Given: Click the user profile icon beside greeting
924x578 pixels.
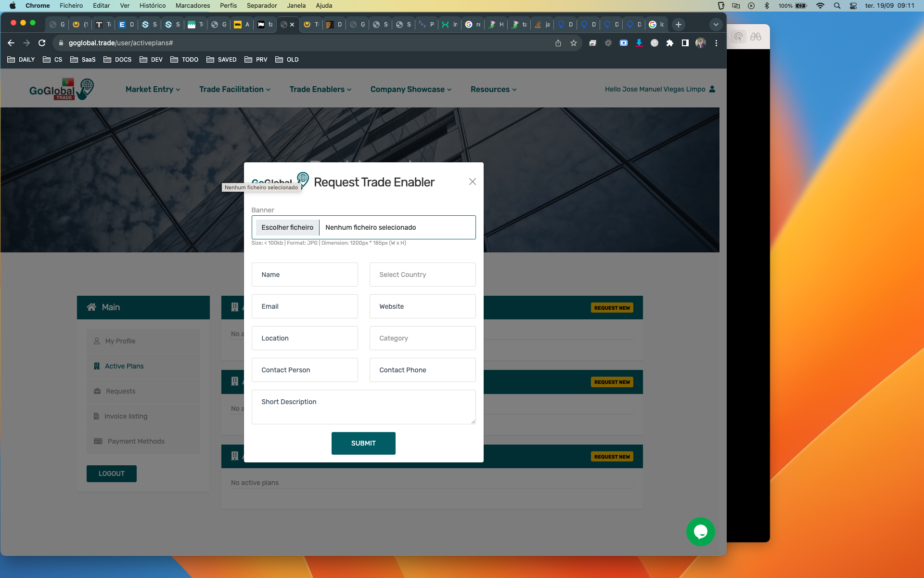Looking at the screenshot, I should pos(712,89).
